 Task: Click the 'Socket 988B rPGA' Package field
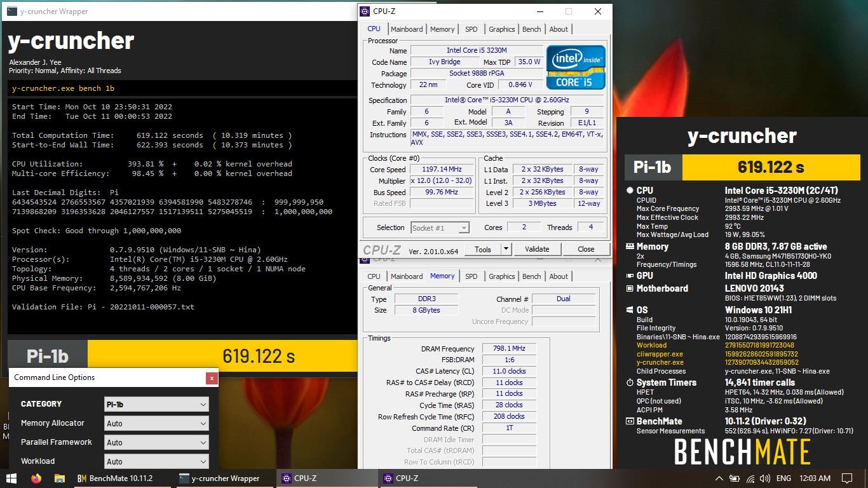(477, 73)
